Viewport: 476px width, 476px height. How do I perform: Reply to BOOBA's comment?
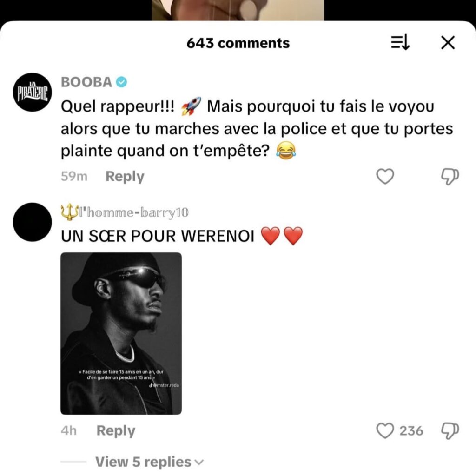tap(125, 176)
